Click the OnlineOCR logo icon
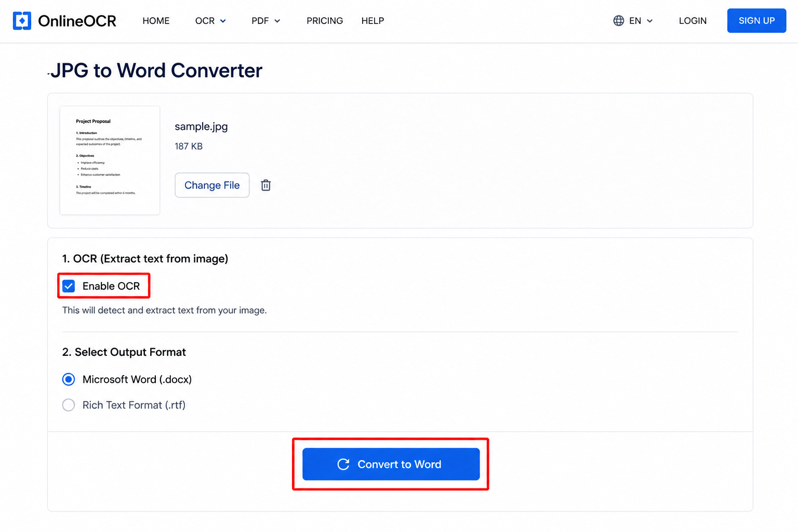 22,21
